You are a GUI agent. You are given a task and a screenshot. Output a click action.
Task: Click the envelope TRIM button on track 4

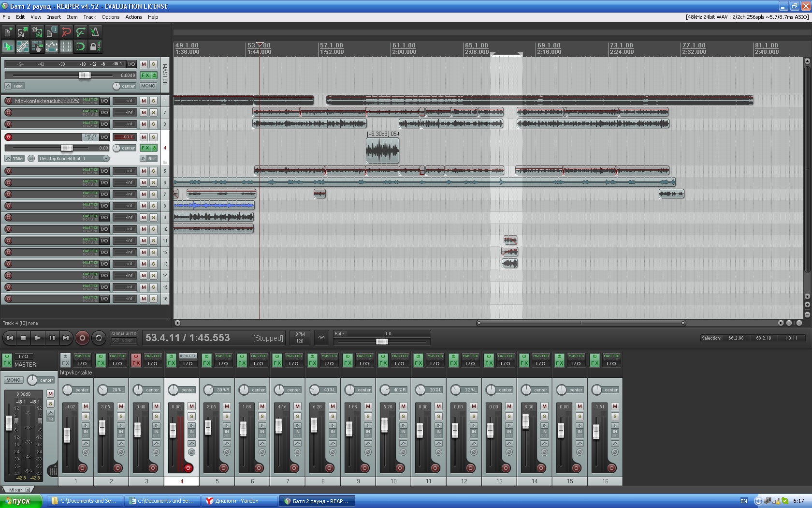(15, 159)
